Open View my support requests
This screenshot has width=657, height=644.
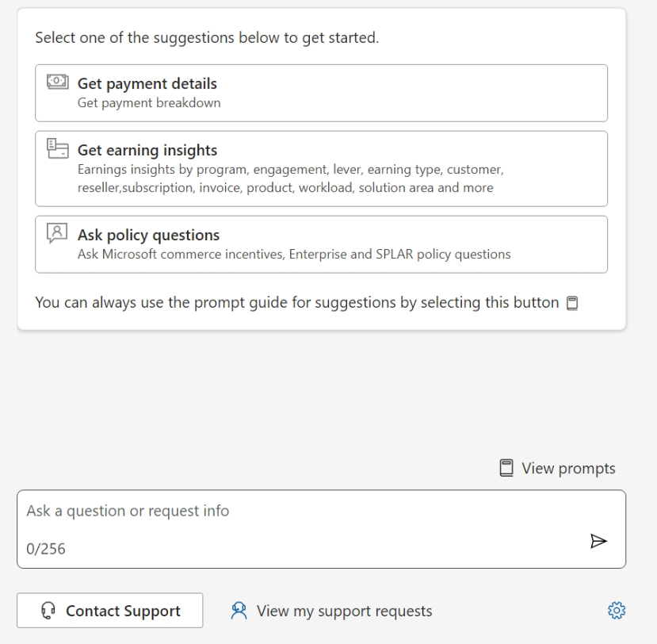(x=344, y=611)
